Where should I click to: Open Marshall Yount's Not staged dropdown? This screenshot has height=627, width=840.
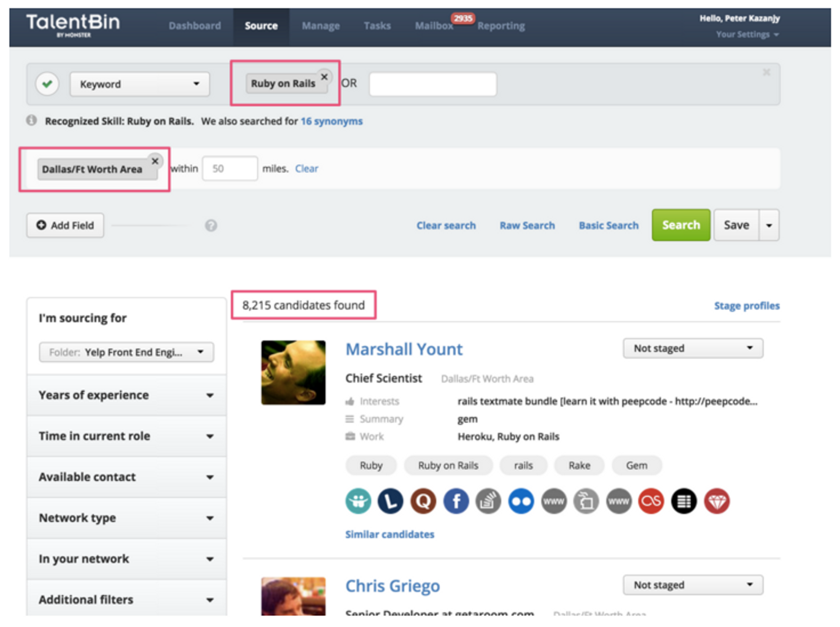693,348
